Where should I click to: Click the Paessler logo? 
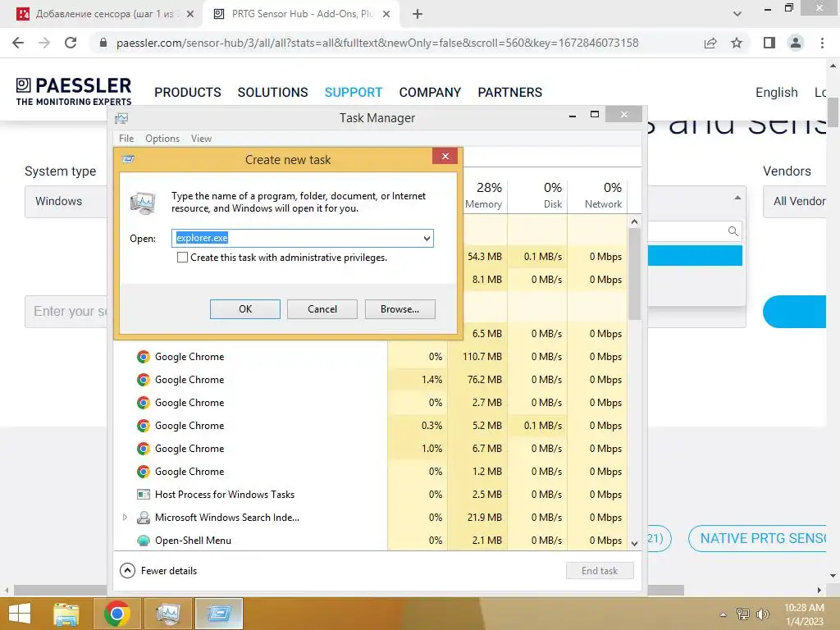tap(74, 92)
